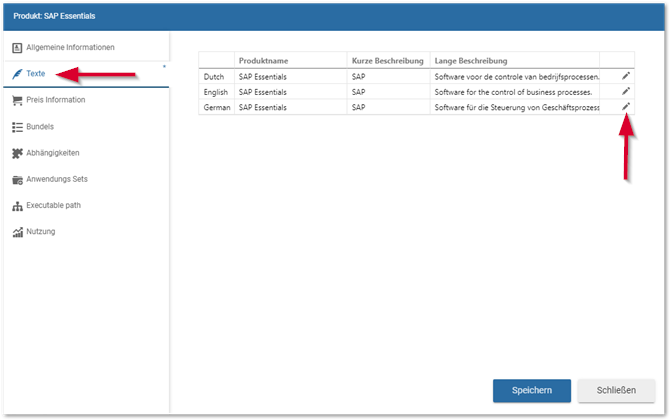Click the short description SAP in German row
The height and width of the screenshot is (420, 670).
tap(358, 108)
